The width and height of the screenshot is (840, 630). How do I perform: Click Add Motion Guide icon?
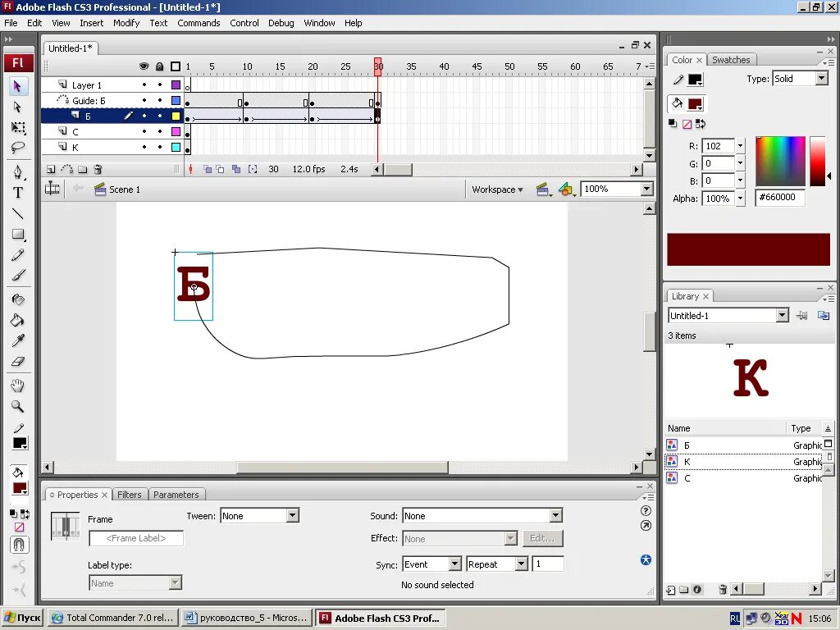66,169
